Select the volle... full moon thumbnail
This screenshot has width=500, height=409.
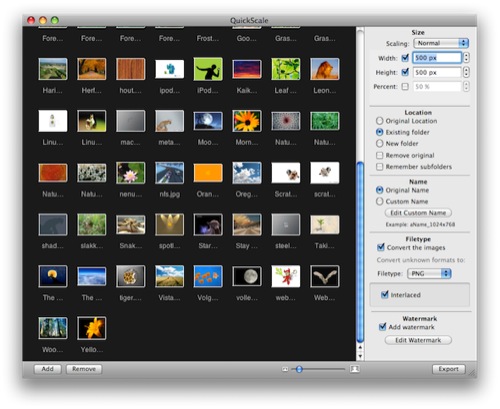247,276
